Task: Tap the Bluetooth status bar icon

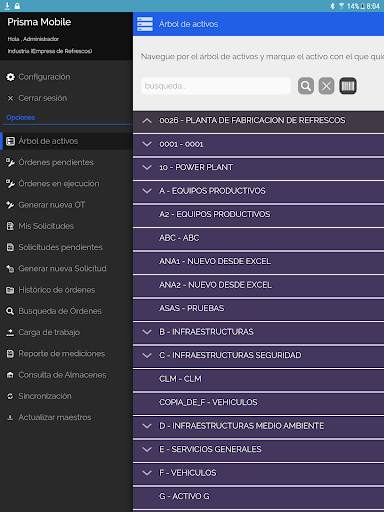Action: coord(332,6)
